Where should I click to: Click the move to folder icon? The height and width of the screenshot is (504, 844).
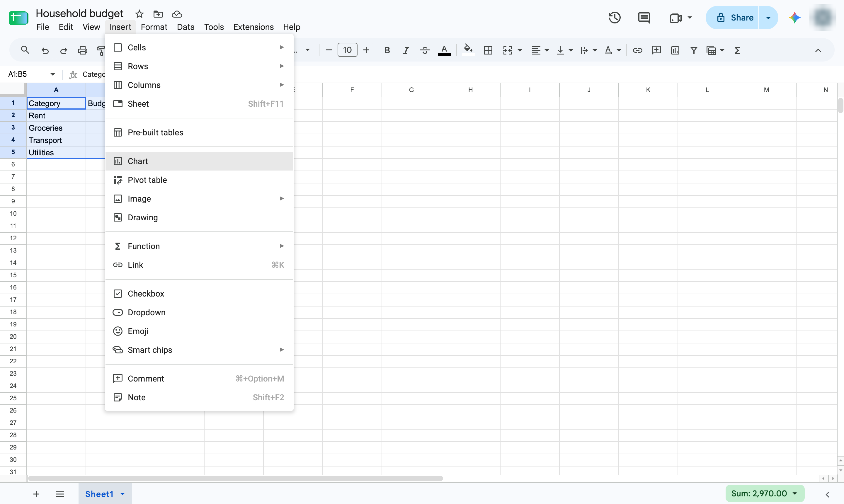[x=158, y=14]
